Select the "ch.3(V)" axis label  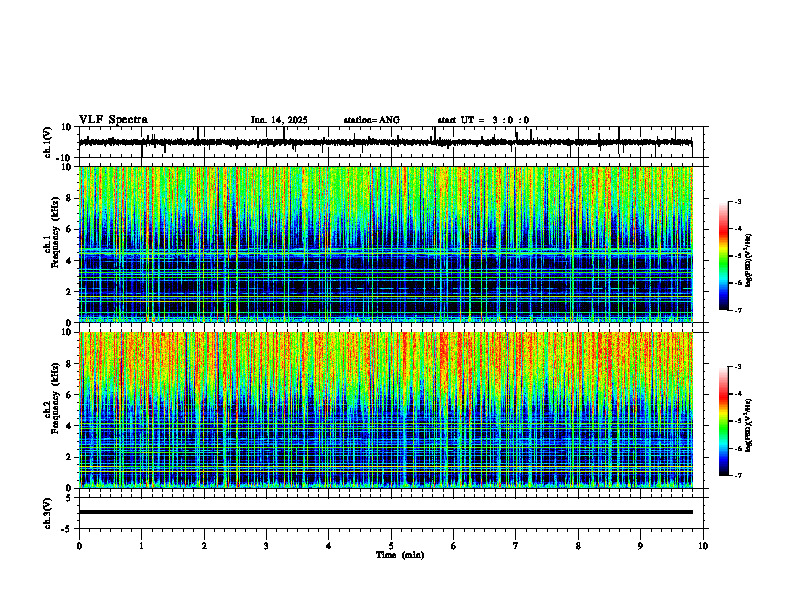(48, 513)
